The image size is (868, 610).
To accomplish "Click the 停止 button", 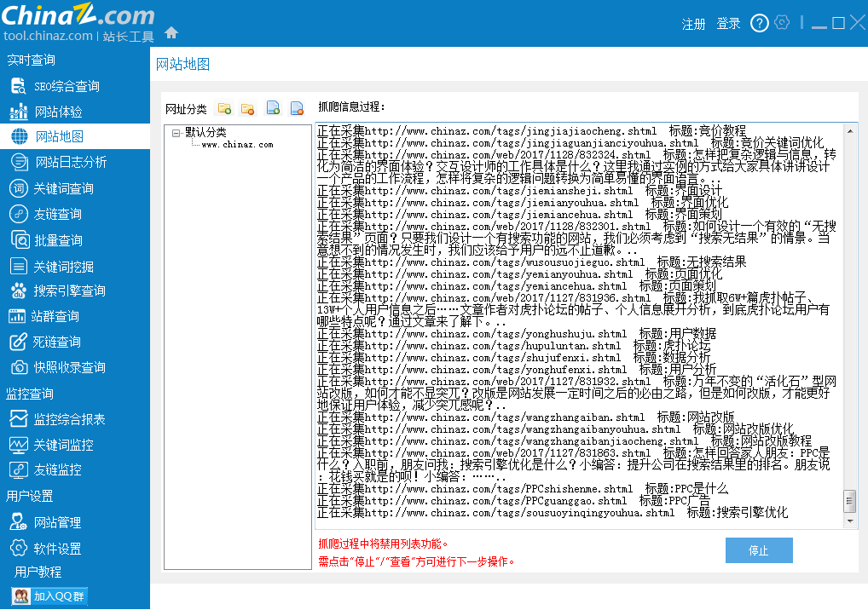I will (x=758, y=550).
